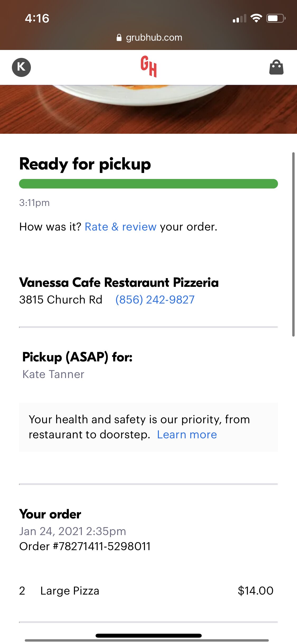The height and width of the screenshot is (644, 297).
Task: Tap the iOS home indicator bar
Action: [x=149, y=636]
